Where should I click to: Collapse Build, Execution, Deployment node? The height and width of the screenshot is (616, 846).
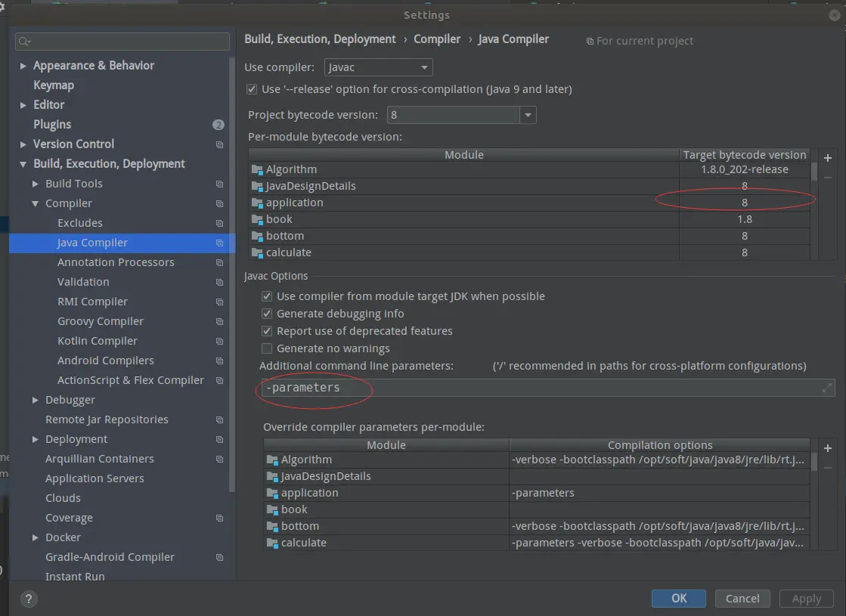(x=23, y=165)
